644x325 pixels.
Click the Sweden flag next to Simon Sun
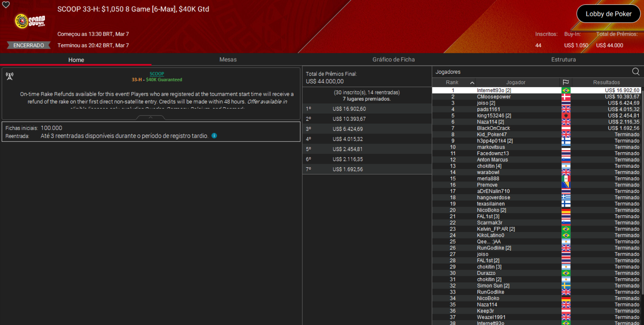click(566, 285)
